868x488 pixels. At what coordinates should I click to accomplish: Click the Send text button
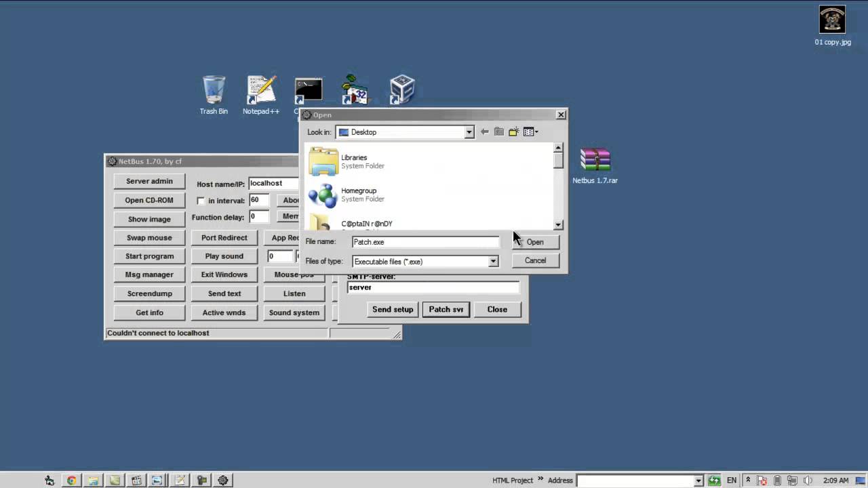tap(224, 293)
